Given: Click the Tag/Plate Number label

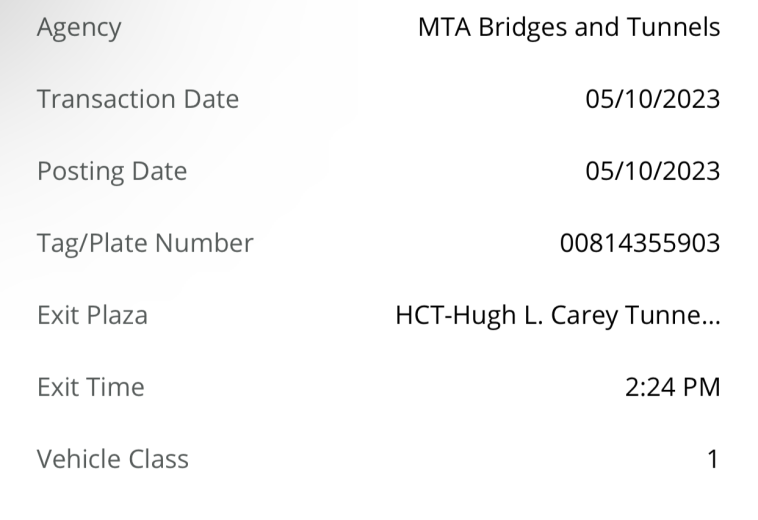Looking at the screenshot, I should click(145, 244).
